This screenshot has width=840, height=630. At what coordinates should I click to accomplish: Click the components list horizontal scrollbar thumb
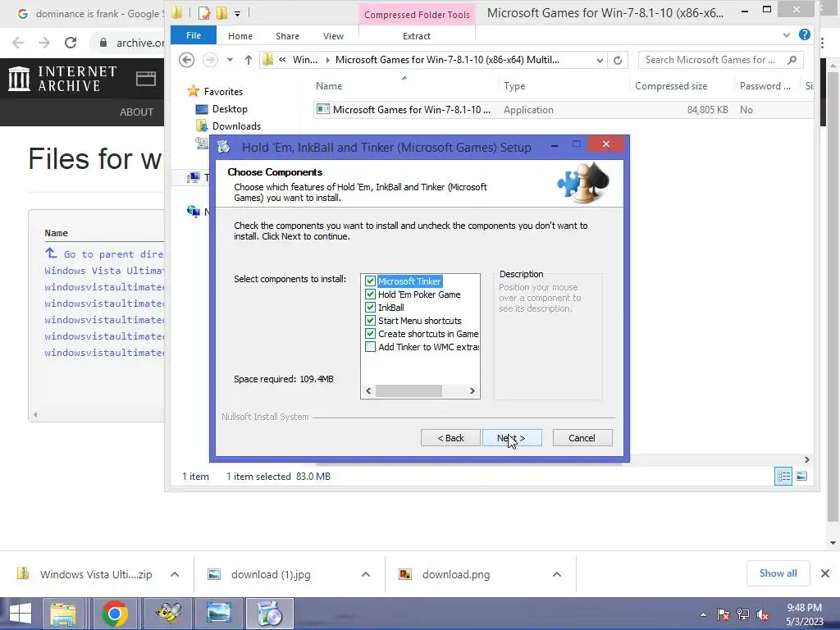tap(409, 391)
